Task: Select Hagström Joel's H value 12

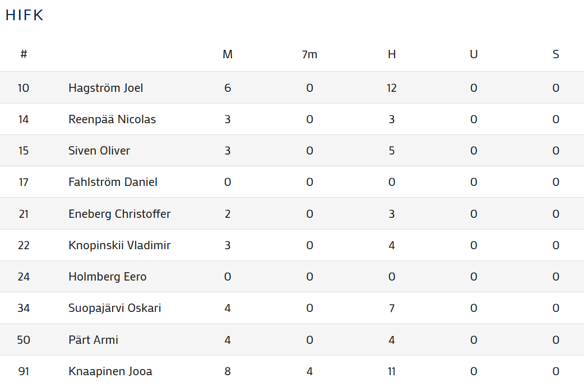Action: pos(392,88)
